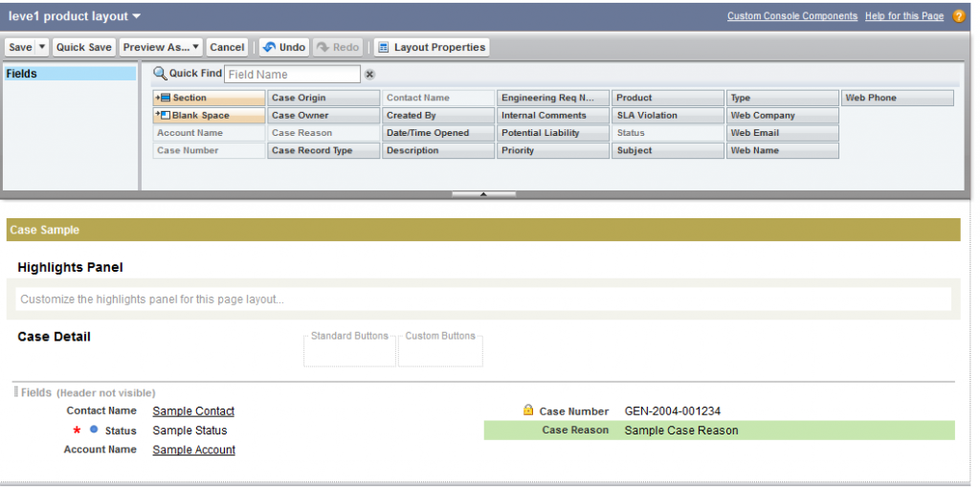Collapse the palette using the bottom handle

click(x=483, y=194)
